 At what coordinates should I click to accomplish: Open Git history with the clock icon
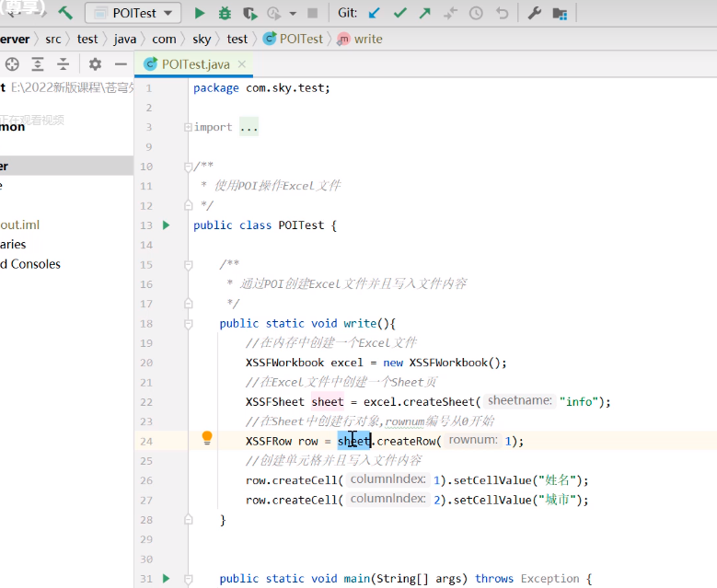pos(476,13)
